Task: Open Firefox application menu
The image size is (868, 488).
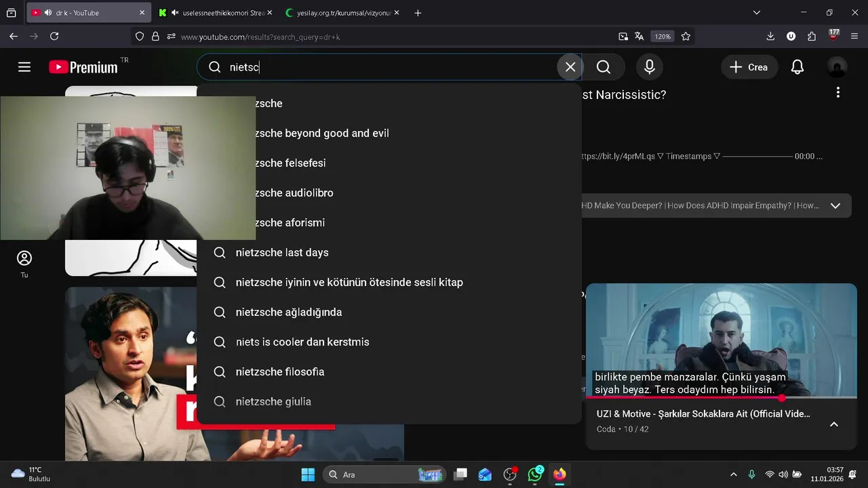Action: click(x=853, y=37)
